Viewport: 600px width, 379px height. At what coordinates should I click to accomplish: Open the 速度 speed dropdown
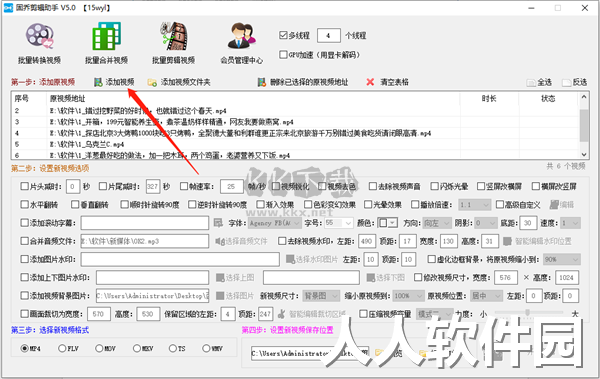(x=570, y=223)
